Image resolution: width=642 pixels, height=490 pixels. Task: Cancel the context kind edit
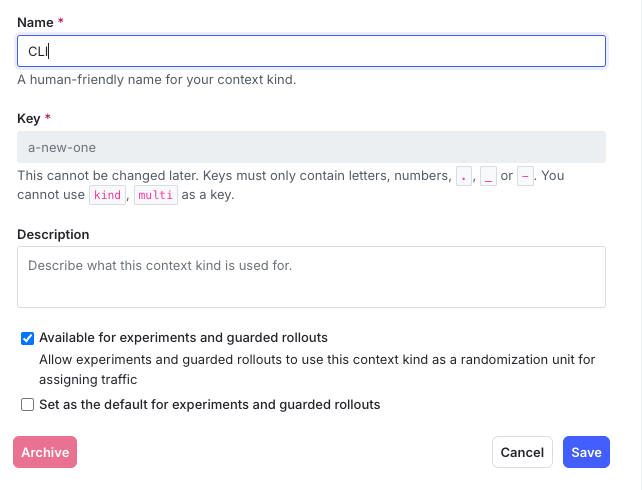pos(522,452)
